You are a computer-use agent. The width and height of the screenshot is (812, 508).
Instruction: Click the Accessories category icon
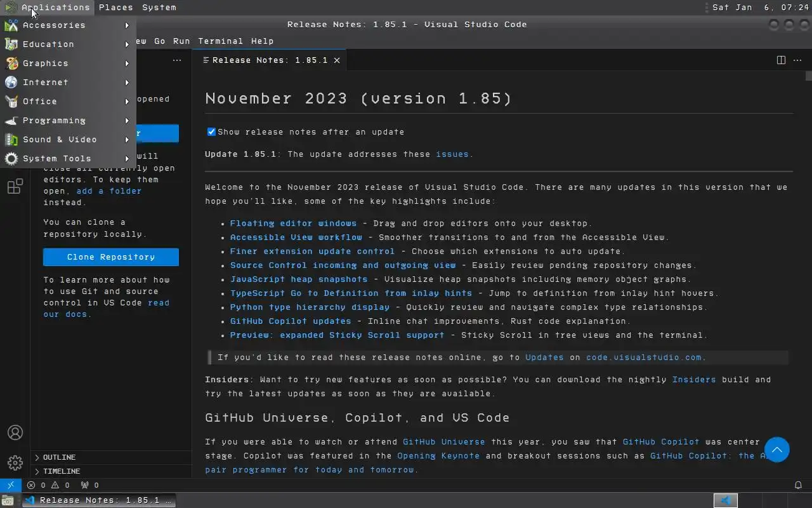click(11, 25)
